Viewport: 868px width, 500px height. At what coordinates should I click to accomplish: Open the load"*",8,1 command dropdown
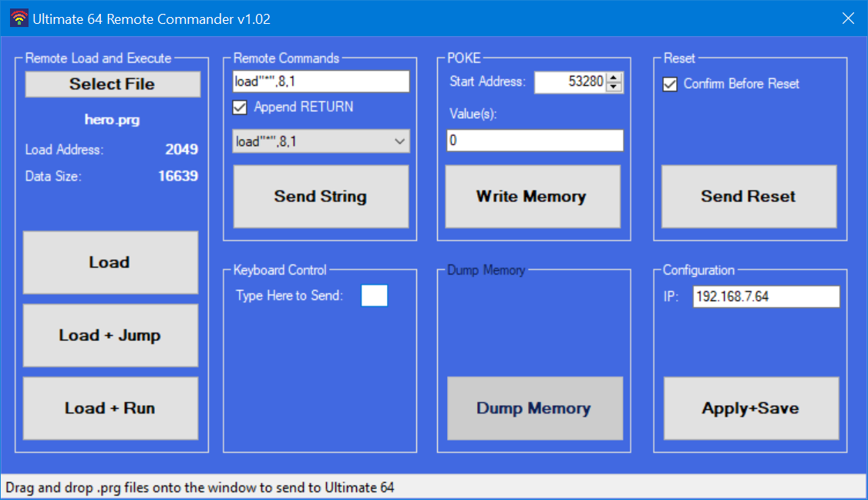pyautogui.click(x=321, y=141)
